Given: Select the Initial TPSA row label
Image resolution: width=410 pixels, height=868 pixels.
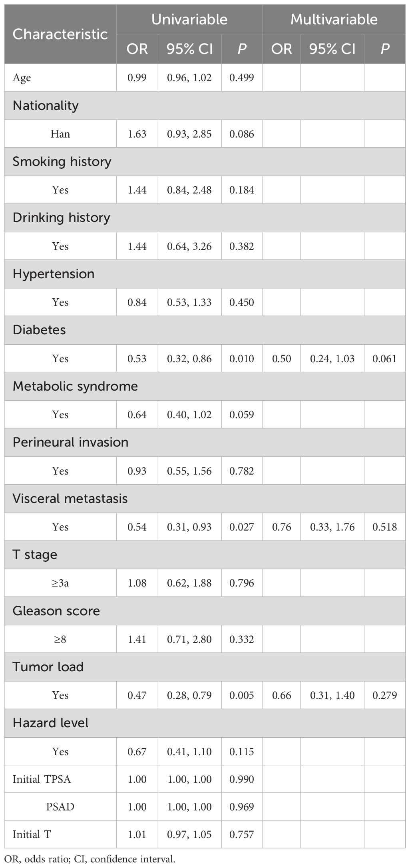Looking at the screenshot, I should pyautogui.click(x=42, y=779).
